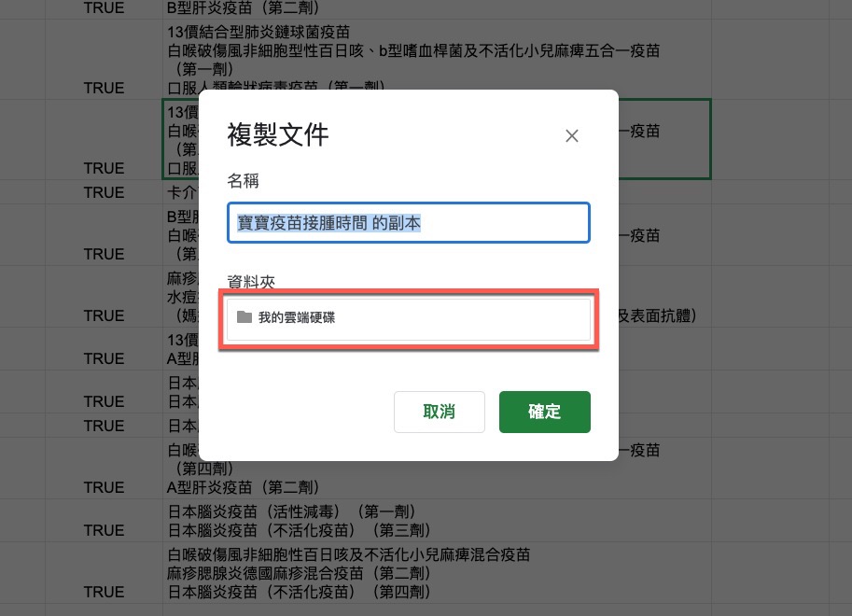Click the empty cell to the right of B型肝炎疫苗（第二劑）
Image resolution: width=852 pixels, height=616 pixels.
click(x=770, y=9)
